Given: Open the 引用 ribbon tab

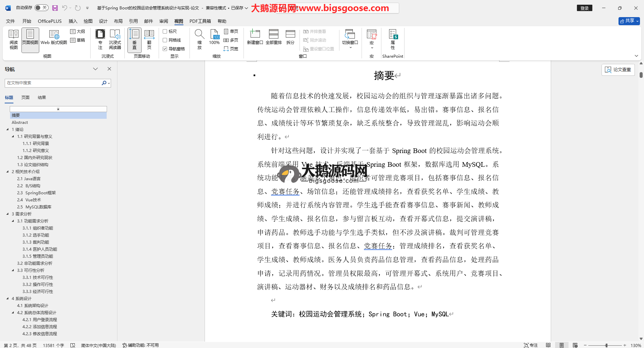Looking at the screenshot, I should tap(133, 21).
